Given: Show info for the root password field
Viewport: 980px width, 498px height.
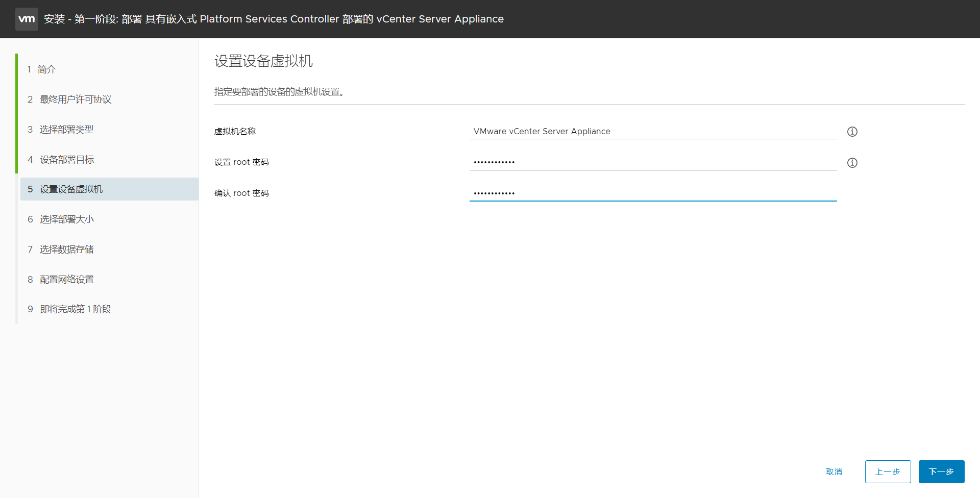Looking at the screenshot, I should click(852, 163).
